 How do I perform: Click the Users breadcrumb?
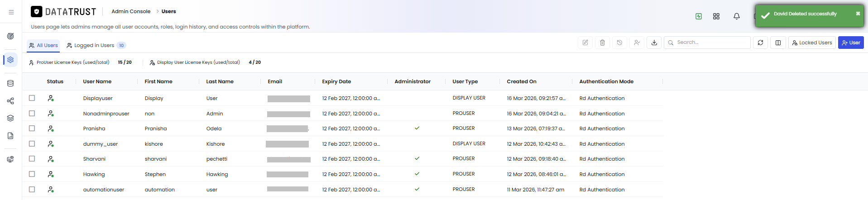(168, 11)
